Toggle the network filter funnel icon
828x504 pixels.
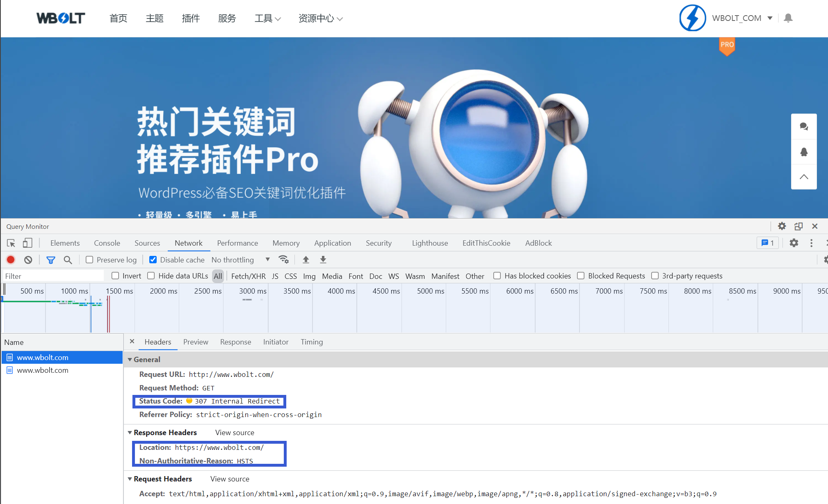coord(51,260)
